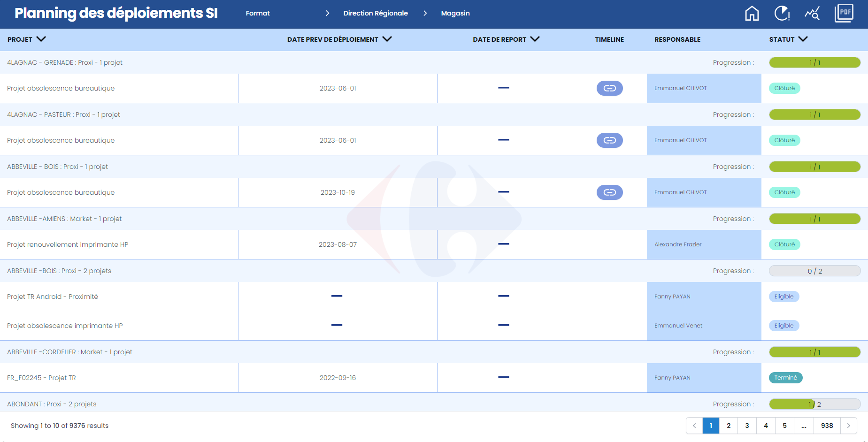Open the chart analysis search icon
Screen dimensions: 868x442
812,13
